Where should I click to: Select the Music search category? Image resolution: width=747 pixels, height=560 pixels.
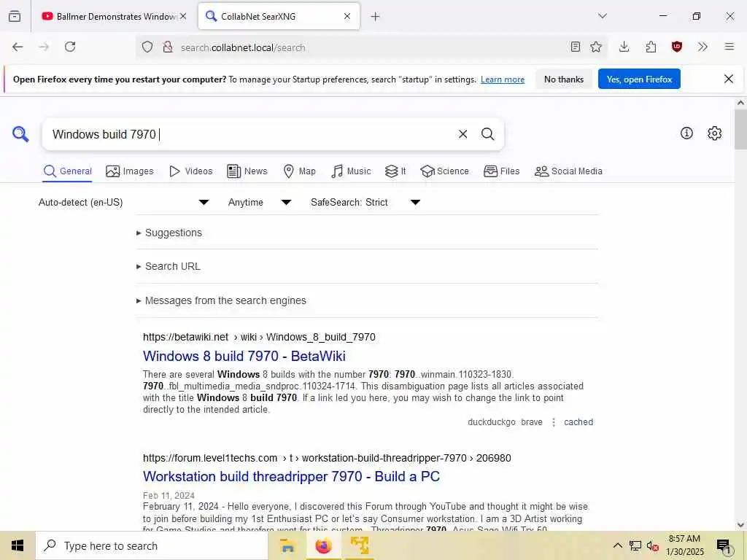click(x=351, y=171)
